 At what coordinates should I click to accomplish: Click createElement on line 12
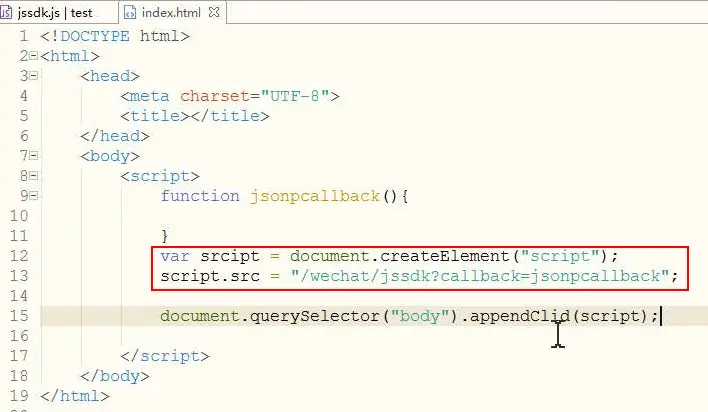(x=444, y=256)
